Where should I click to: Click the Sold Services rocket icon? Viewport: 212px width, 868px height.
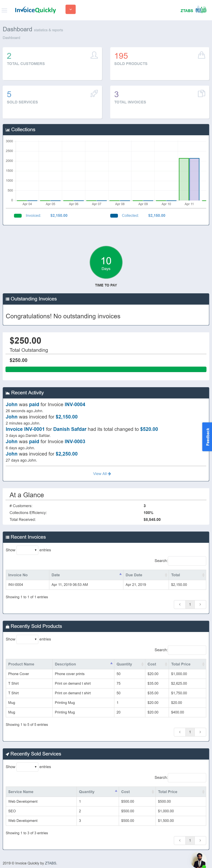click(94, 94)
